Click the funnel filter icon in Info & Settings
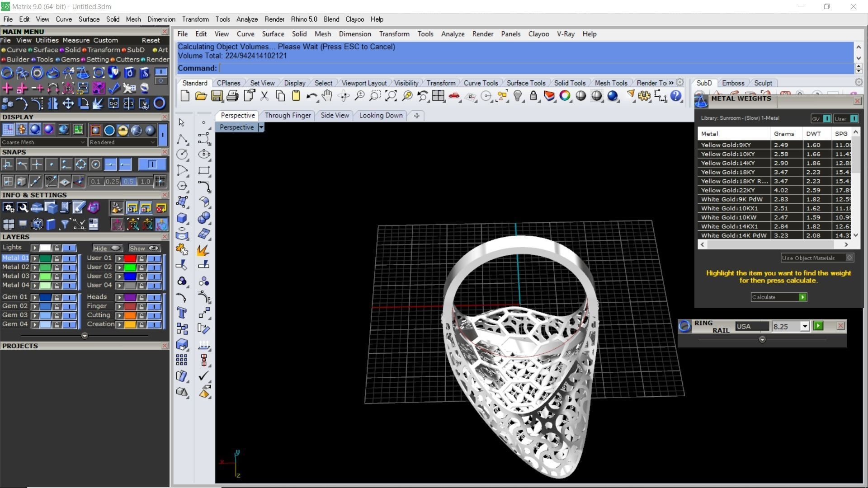Image resolution: width=868 pixels, height=488 pixels. 64,224
